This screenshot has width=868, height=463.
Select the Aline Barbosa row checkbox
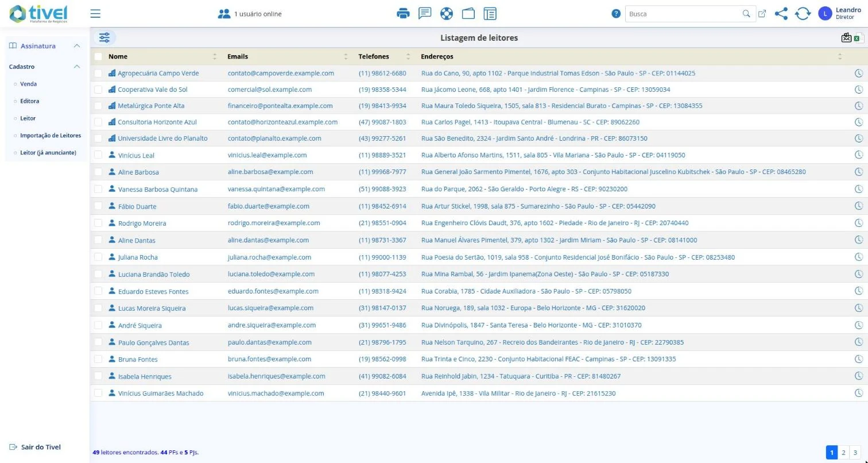(98, 172)
